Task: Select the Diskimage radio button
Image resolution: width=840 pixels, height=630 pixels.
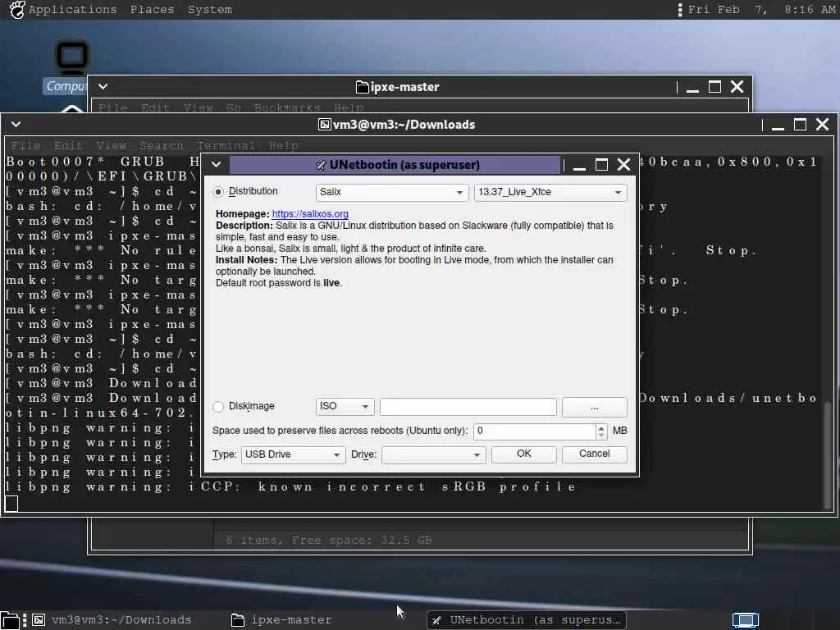Action: pyautogui.click(x=218, y=407)
